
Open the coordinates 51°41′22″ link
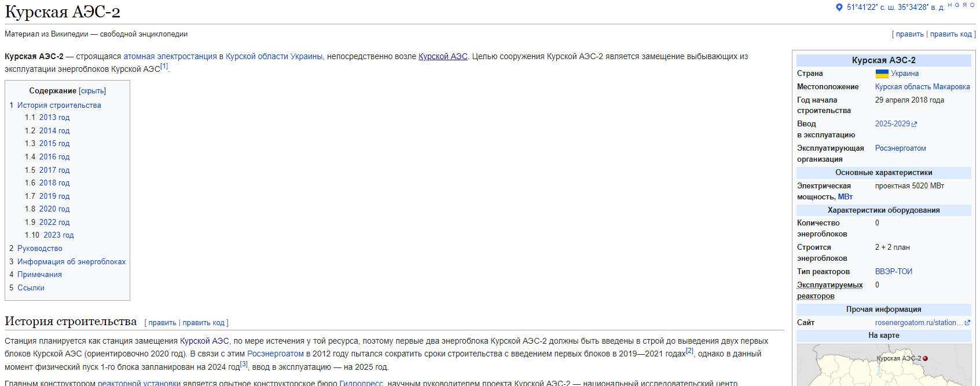point(895,8)
